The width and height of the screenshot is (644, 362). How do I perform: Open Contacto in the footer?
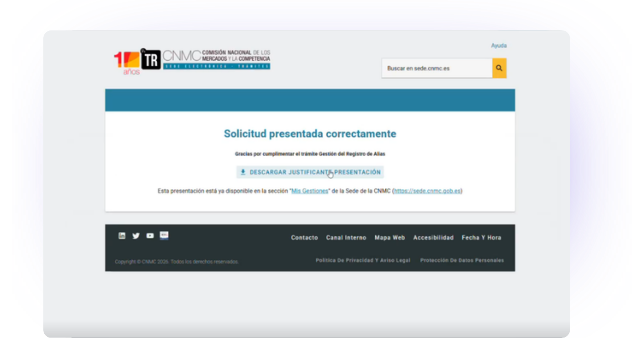pyautogui.click(x=304, y=238)
